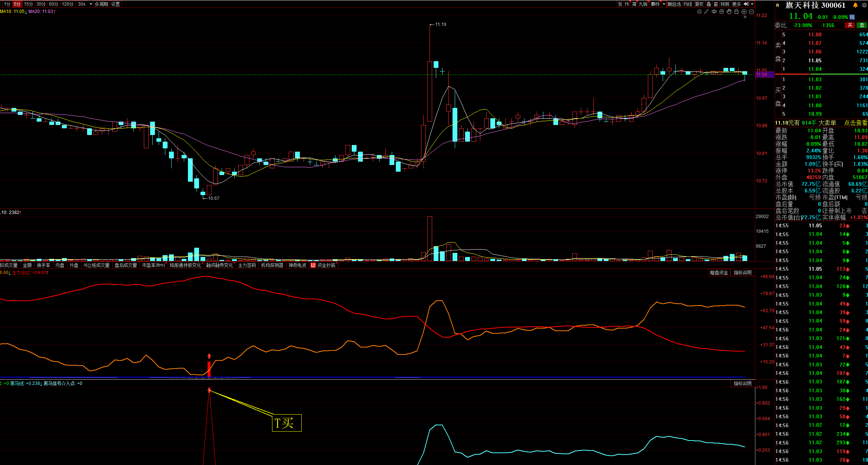The width and height of the screenshot is (868, 465).
Task: Click the chart settings gear icon
Action: tap(699, 11)
